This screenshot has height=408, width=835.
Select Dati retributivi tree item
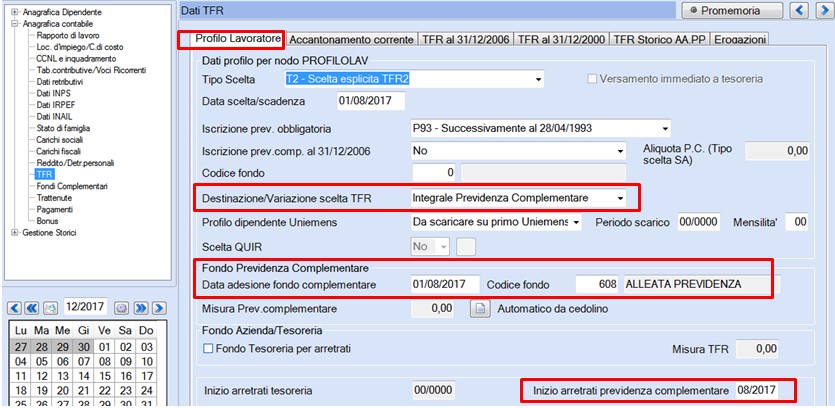tap(60, 82)
